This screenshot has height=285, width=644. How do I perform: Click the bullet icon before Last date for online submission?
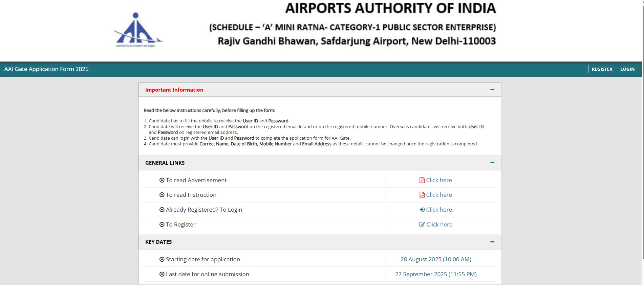(162, 274)
